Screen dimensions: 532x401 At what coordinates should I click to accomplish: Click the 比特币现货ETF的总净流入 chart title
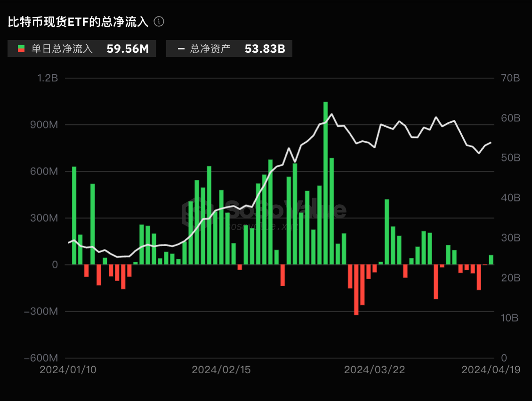[x=78, y=22]
